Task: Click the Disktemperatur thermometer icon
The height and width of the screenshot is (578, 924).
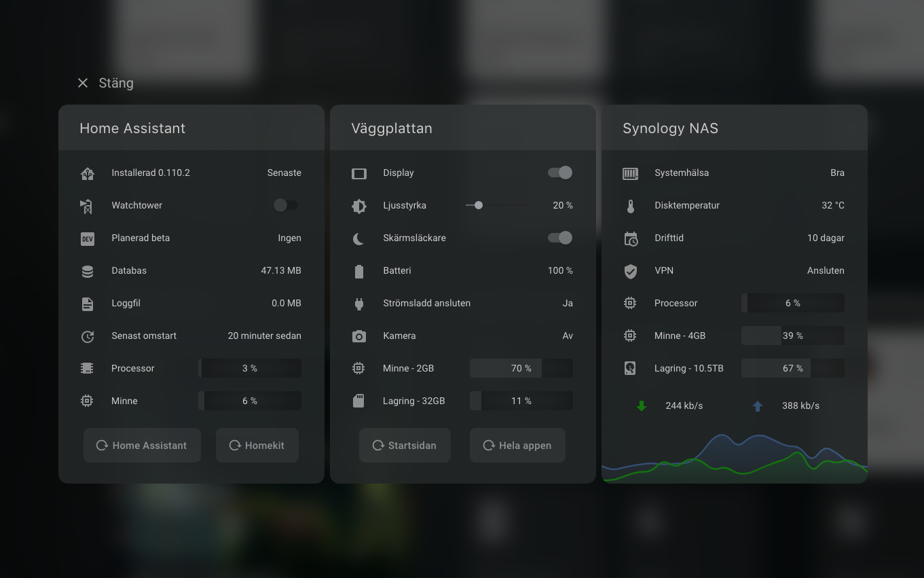Action: tap(630, 206)
